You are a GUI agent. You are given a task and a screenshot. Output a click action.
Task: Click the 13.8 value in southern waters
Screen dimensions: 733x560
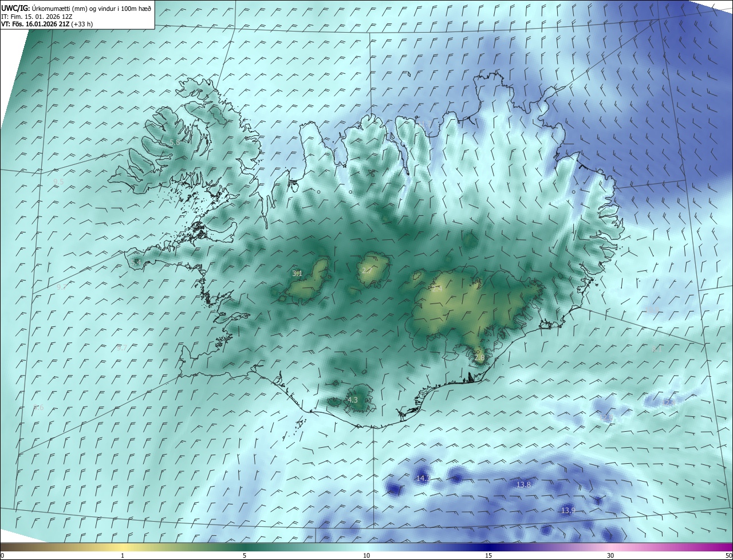(523, 484)
